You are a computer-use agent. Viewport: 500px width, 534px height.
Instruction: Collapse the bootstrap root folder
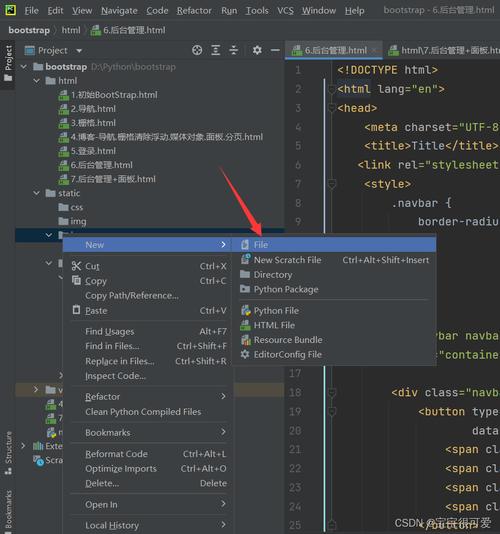tap(24, 67)
